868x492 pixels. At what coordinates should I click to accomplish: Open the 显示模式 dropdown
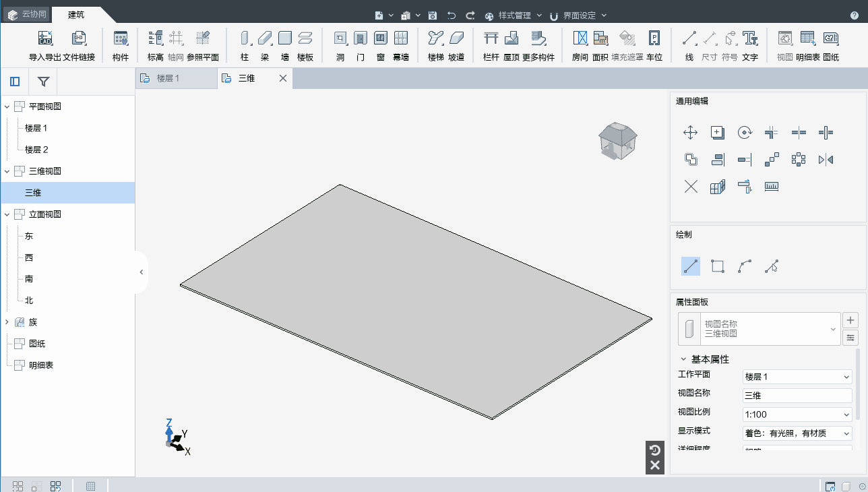click(x=797, y=433)
